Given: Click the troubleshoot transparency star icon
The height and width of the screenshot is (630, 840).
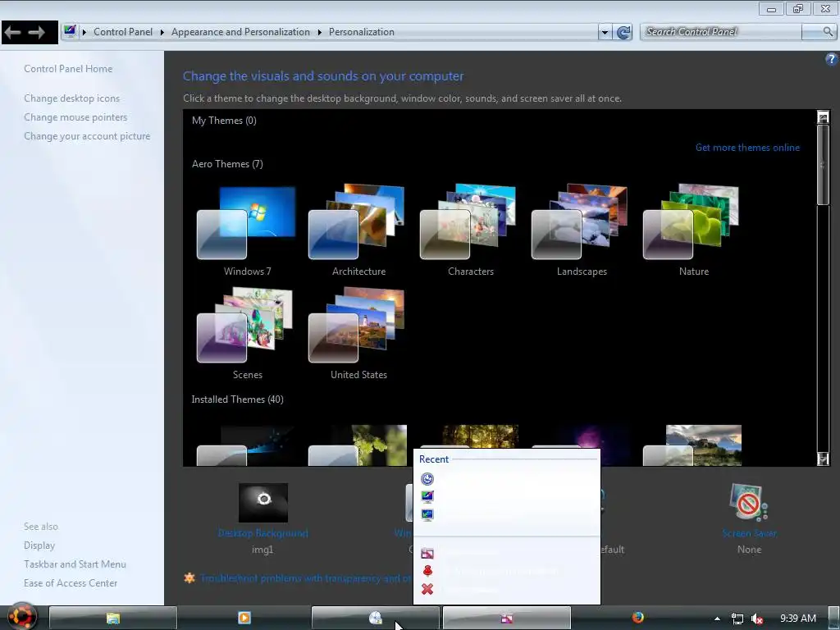Looking at the screenshot, I should (x=189, y=578).
